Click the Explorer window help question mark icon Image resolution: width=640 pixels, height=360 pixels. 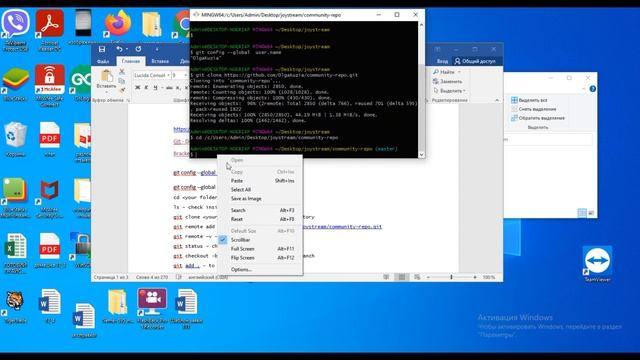[592, 89]
